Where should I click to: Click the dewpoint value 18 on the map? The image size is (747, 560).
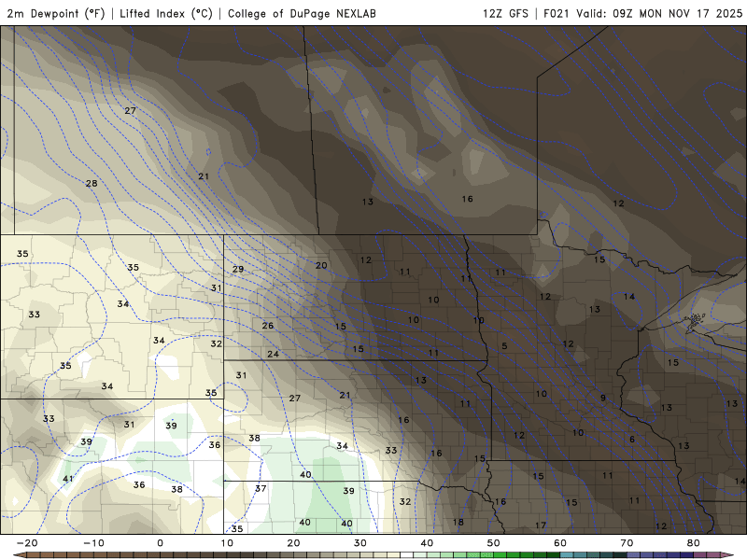[x=458, y=523]
